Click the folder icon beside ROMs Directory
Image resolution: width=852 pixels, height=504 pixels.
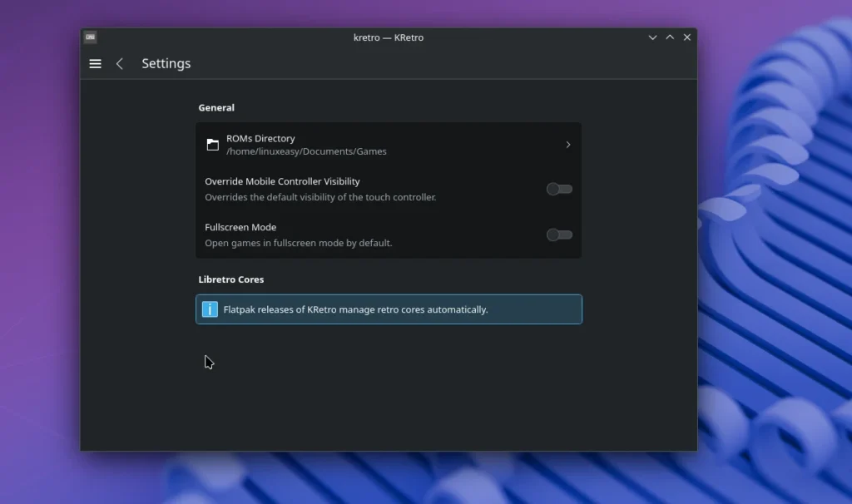213,145
